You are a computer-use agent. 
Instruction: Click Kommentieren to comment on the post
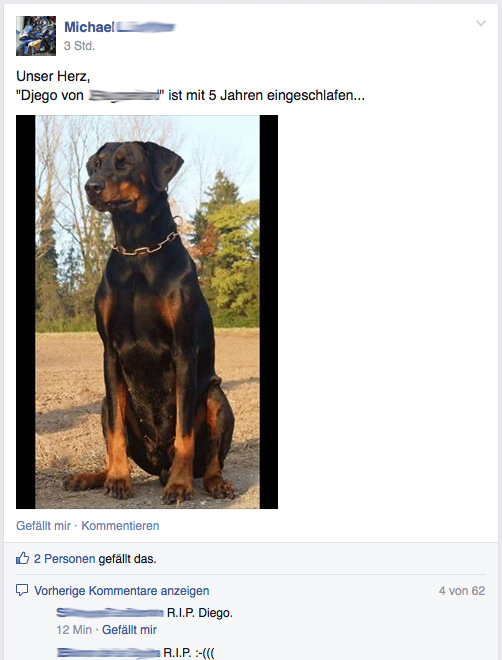[120, 526]
